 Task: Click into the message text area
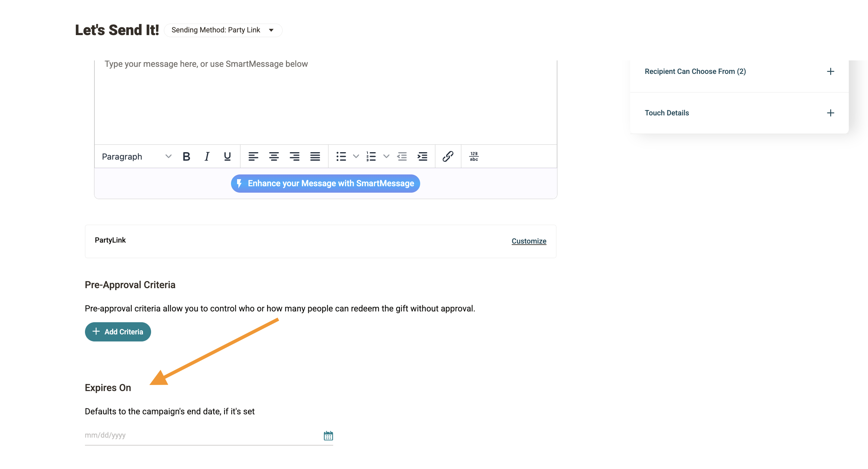(x=325, y=102)
